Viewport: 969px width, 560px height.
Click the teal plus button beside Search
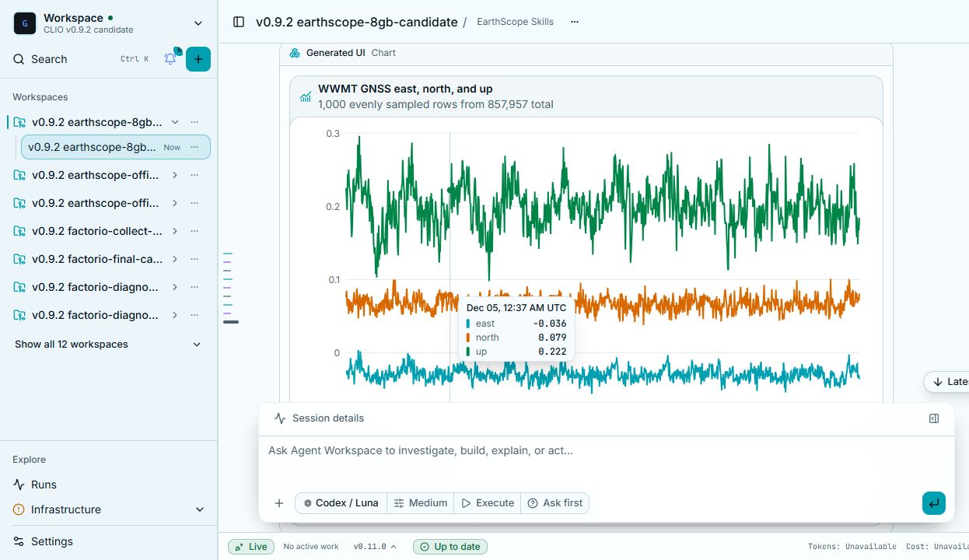pyautogui.click(x=198, y=59)
